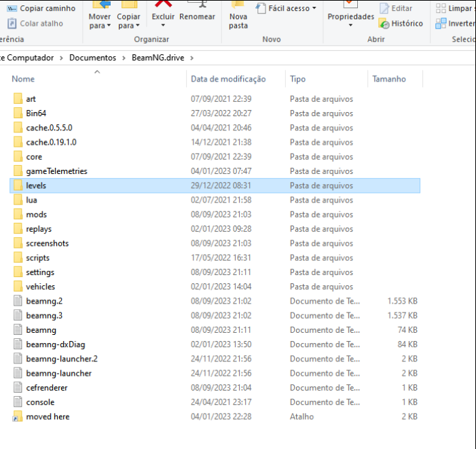Select the cache.0.19.1.0 folder icon

pos(18,142)
